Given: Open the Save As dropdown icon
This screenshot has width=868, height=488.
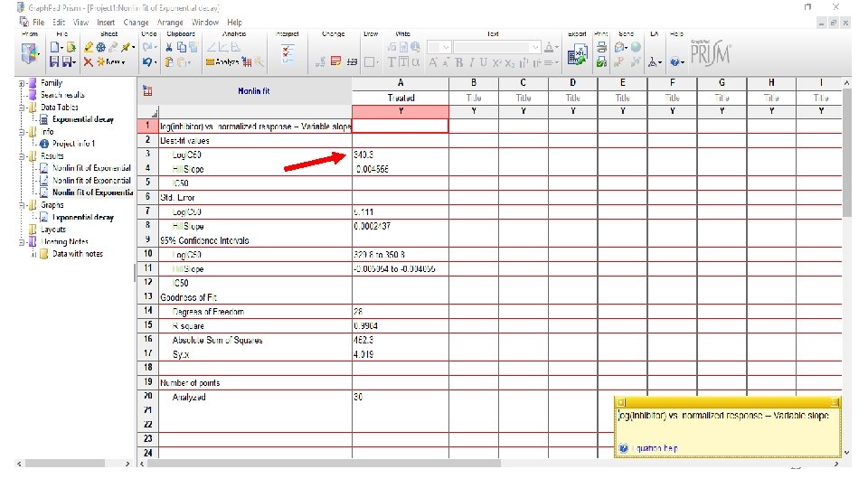Looking at the screenshot, I should click(70, 61).
